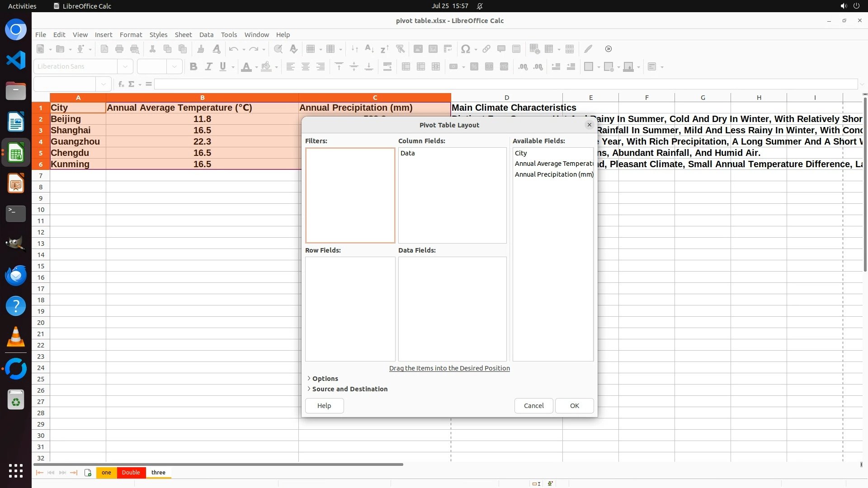The height and width of the screenshot is (488, 868).
Task: Click the Bold formatting icon
Action: coord(193,67)
